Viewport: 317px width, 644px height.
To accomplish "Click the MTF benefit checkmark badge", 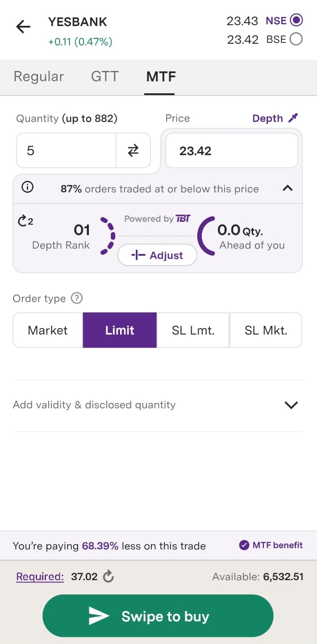I will click(x=244, y=545).
